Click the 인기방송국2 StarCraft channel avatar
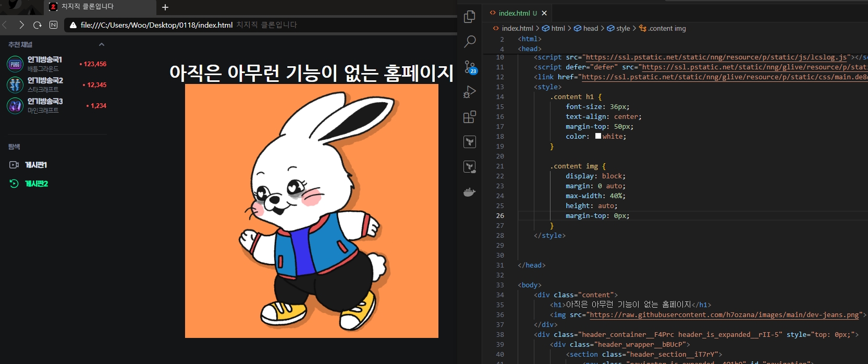This screenshot has height=364, width=868. 15,85
